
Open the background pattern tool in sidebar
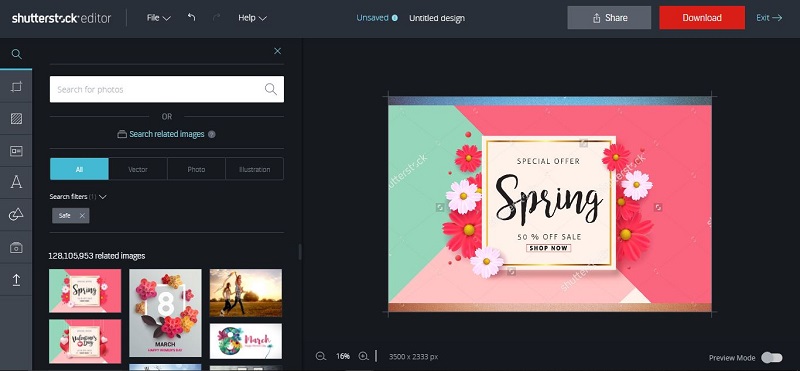click(16, 119)
